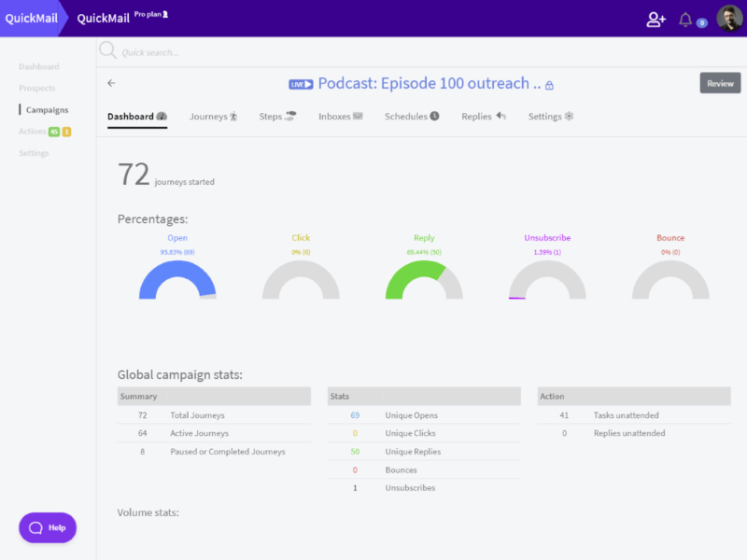
Task: Open the campaign Settings tab
Action: [551, 117]
